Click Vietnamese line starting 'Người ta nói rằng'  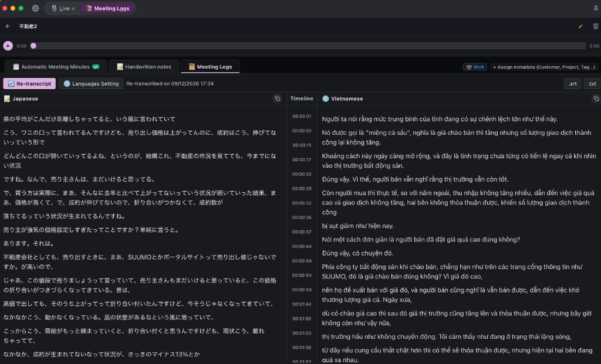(x=440, y=119)
